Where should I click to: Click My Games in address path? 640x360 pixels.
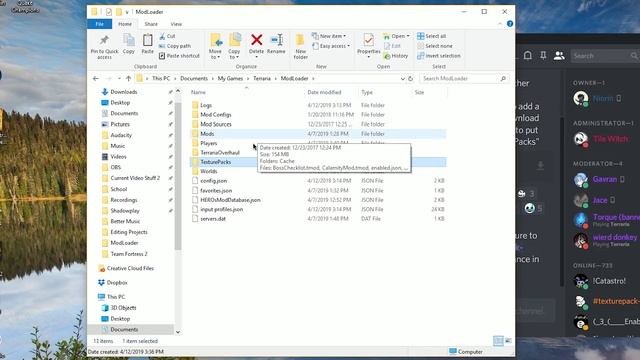coord(230,78)
